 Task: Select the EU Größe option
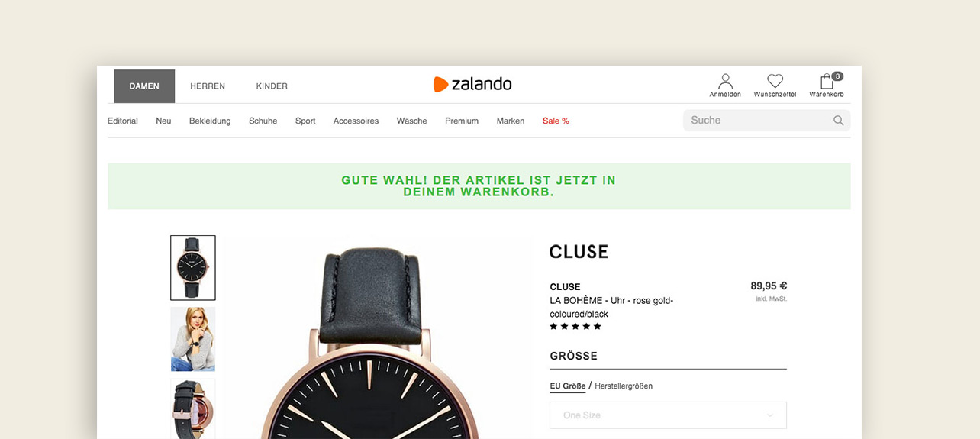coord(568,386)
